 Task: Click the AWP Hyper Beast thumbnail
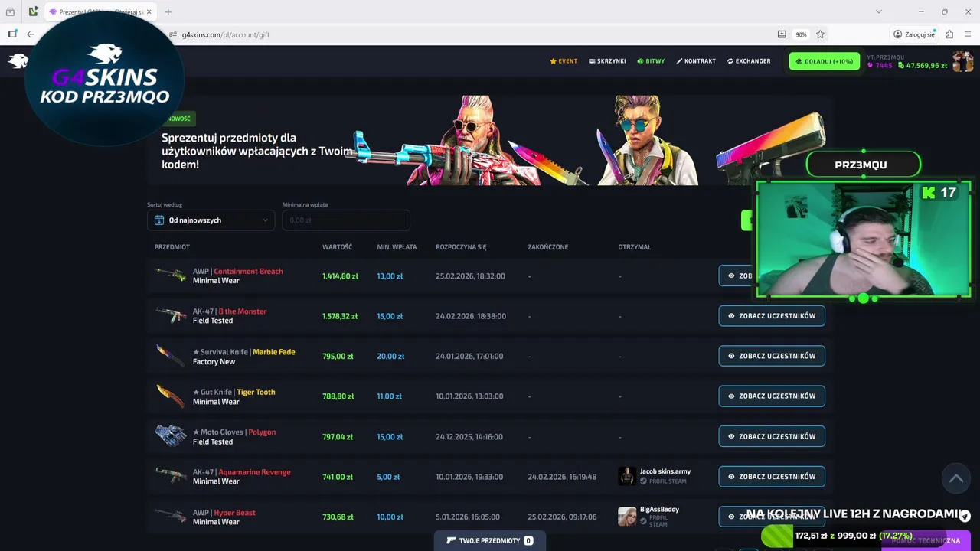click(170, 516)
